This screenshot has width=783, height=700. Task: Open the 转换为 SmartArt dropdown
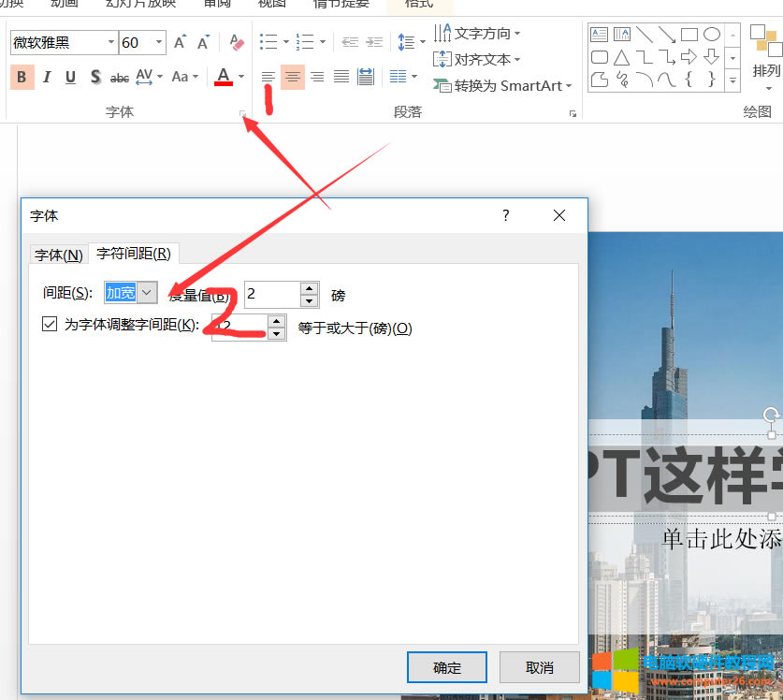point(502,85)
